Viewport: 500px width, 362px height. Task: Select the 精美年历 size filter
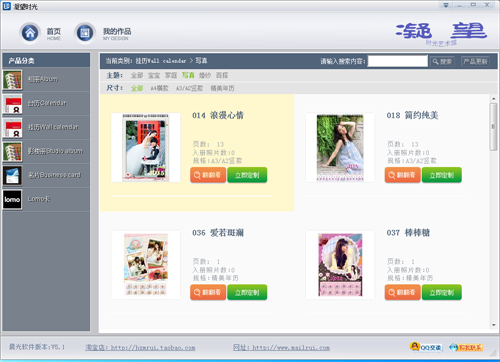(x=222, y=88)
